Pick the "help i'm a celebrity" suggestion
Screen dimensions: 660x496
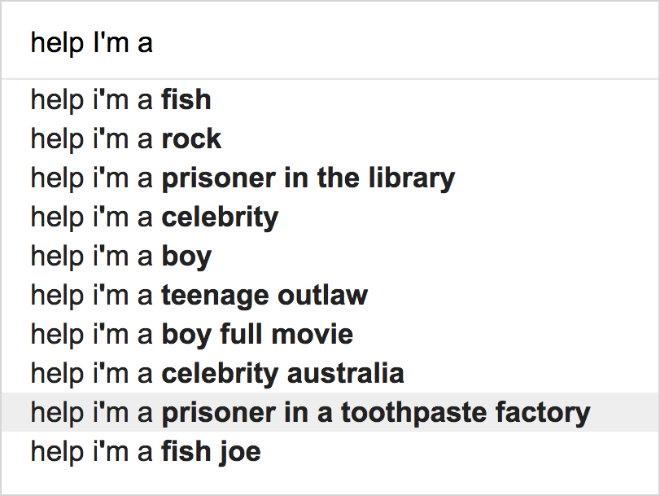pyautogui.click(x=330, y=217)
